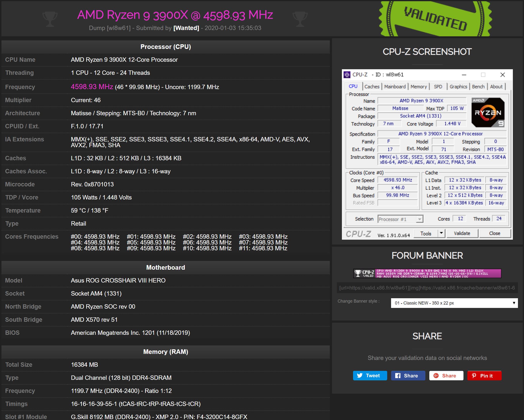Viewport: 524px width, 420px height.
Task: Click the 16384 MB total size value
Action: pyautogui.click(x=84, y=365)
